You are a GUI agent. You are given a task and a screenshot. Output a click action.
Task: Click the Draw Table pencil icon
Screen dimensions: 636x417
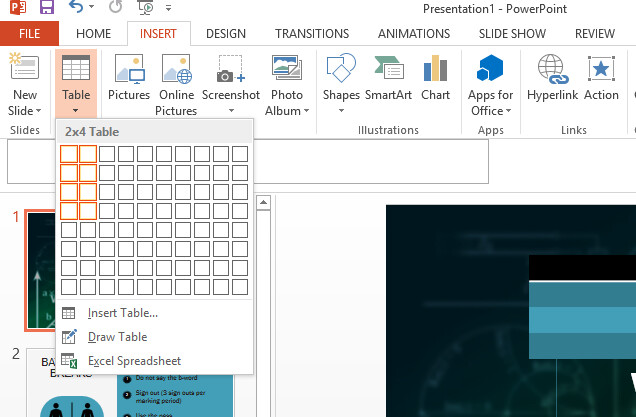[69, 337]
